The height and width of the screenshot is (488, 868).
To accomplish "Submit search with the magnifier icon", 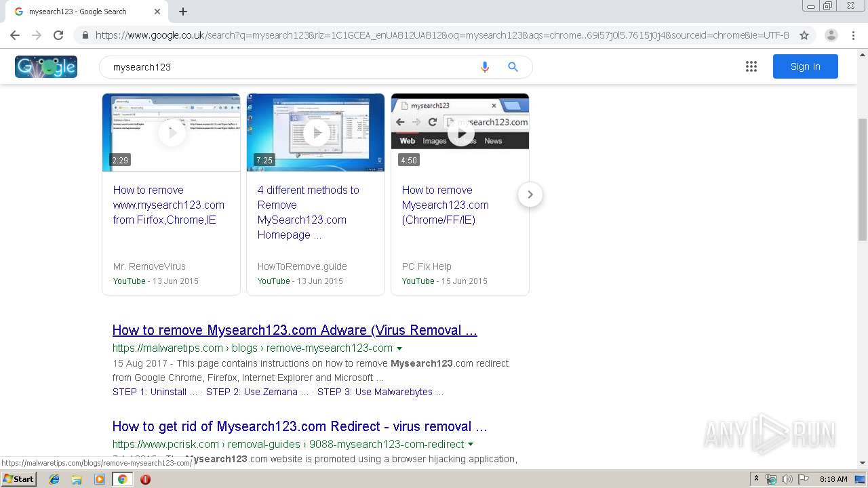I will (x=513, y=67).
